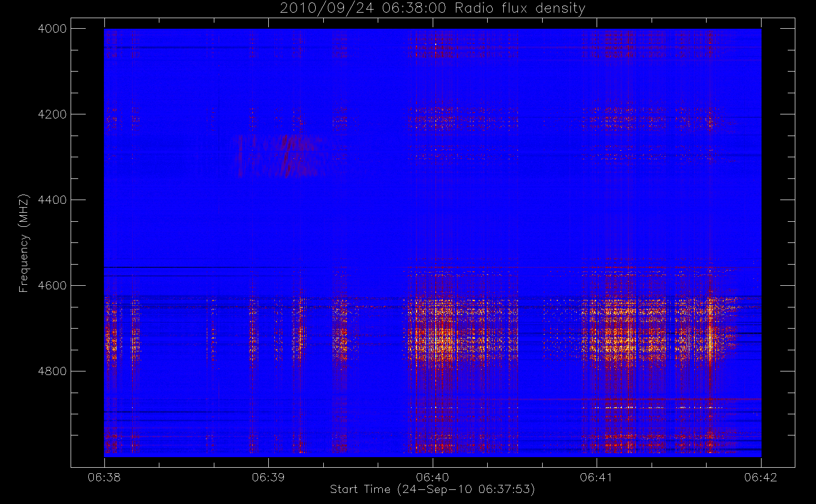Select the 06:39 time tick label
The width and height of the screenshot is (816, 504).
(x=268, y=477)
